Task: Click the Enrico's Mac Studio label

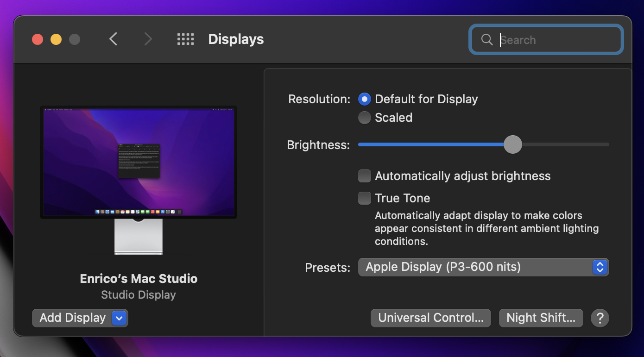Action: pos(139,279)
